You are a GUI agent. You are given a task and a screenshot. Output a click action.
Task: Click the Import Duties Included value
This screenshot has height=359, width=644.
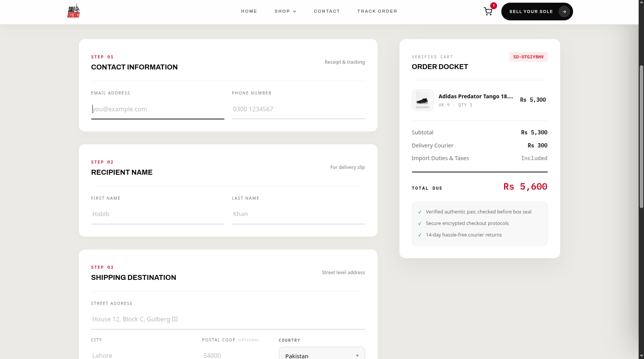click(x=534, y=158)
